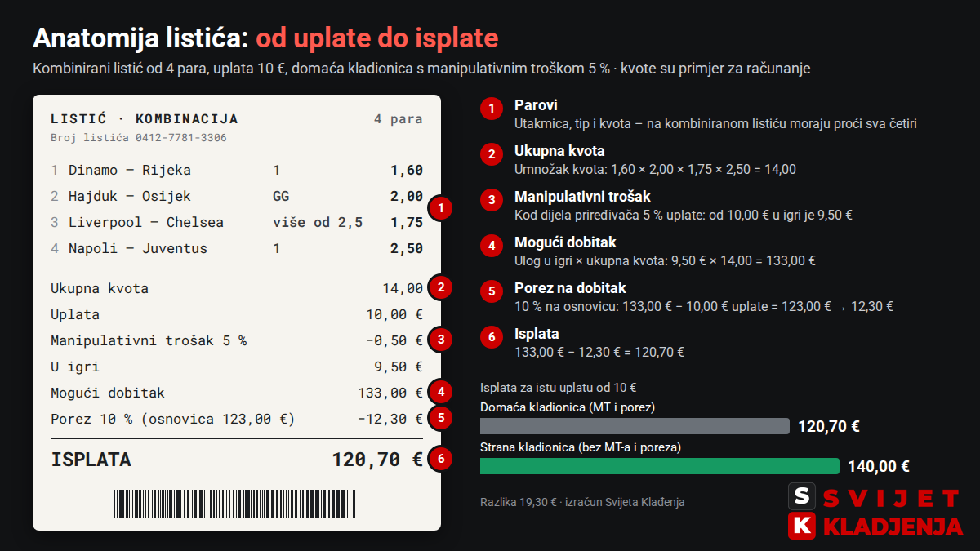The height and width of the screenshot is (551, 980).
Task: Click the legend heading "Parovi"
Action: pyautogui.click(x=536, y=105)
